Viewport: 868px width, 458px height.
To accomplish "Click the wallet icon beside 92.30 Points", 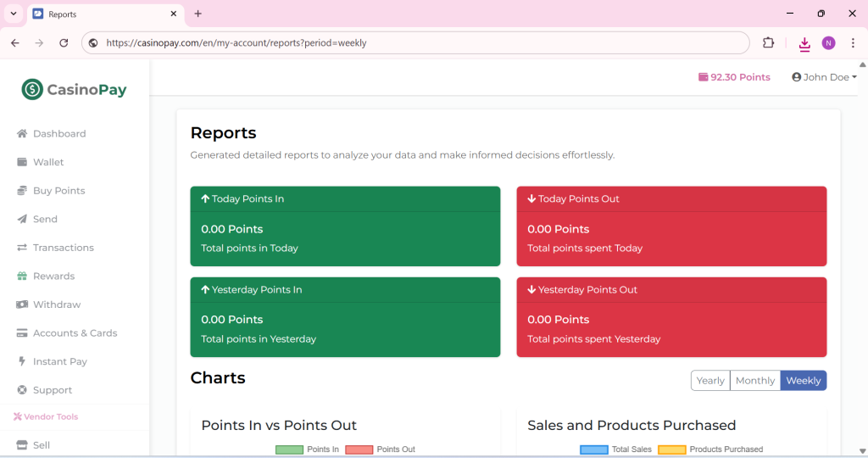I will click(703, 77).
